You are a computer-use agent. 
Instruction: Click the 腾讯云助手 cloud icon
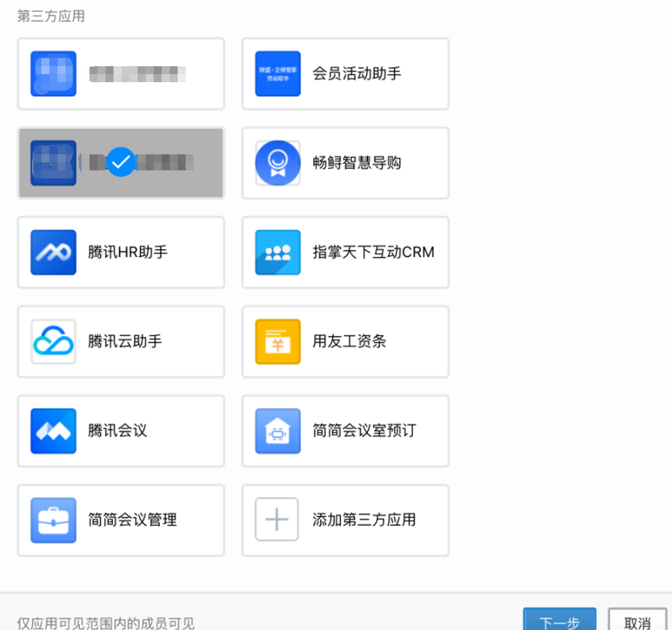click(x=53, y=341)
